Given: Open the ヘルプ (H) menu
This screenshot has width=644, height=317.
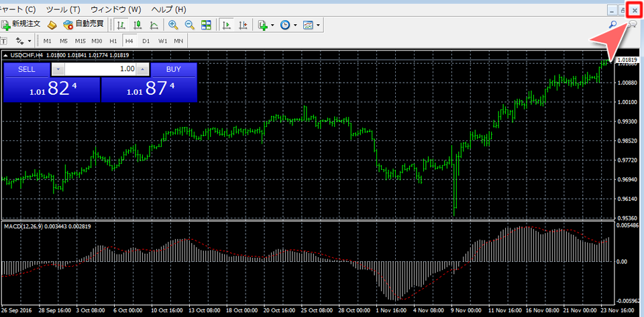Looking at the screenshot, I should (x=168, y=9).
